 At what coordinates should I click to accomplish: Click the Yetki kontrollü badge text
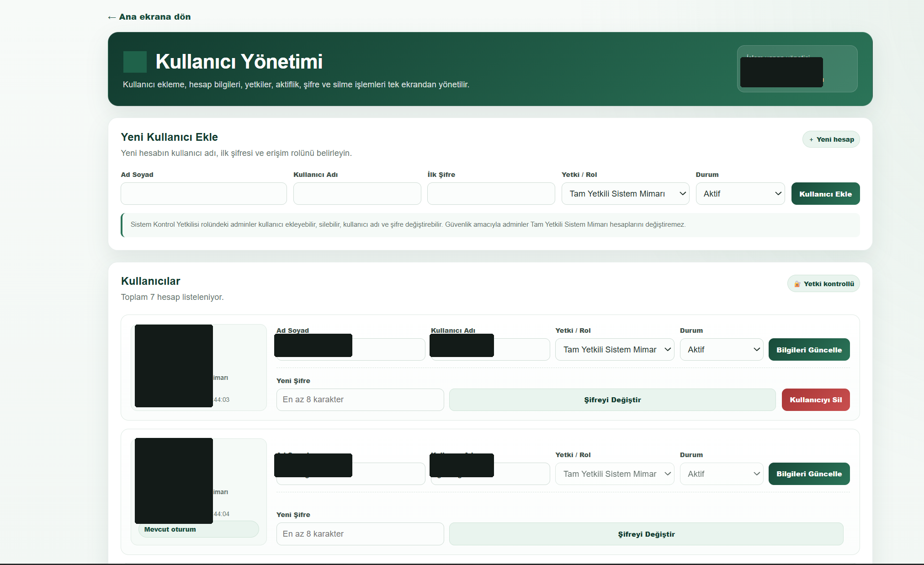(x=828, y=284)
